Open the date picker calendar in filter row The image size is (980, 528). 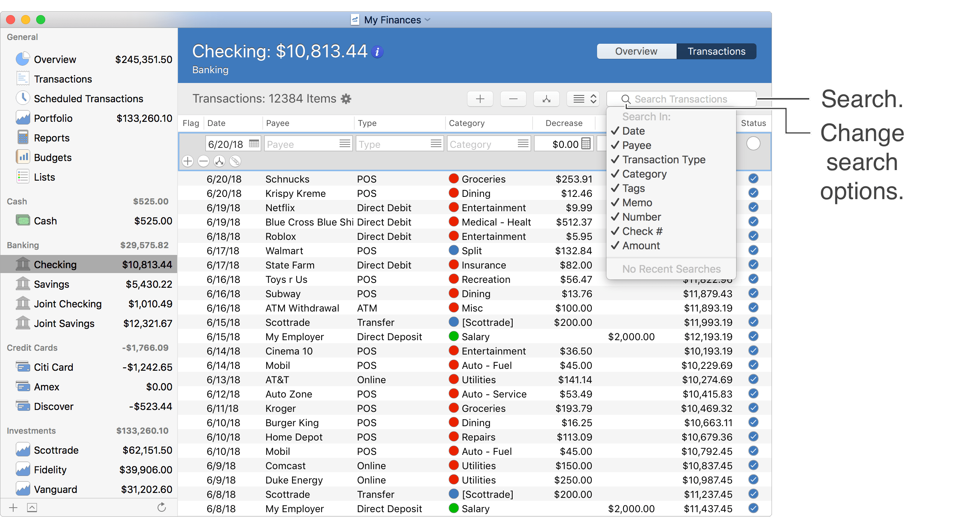(254, 144)
